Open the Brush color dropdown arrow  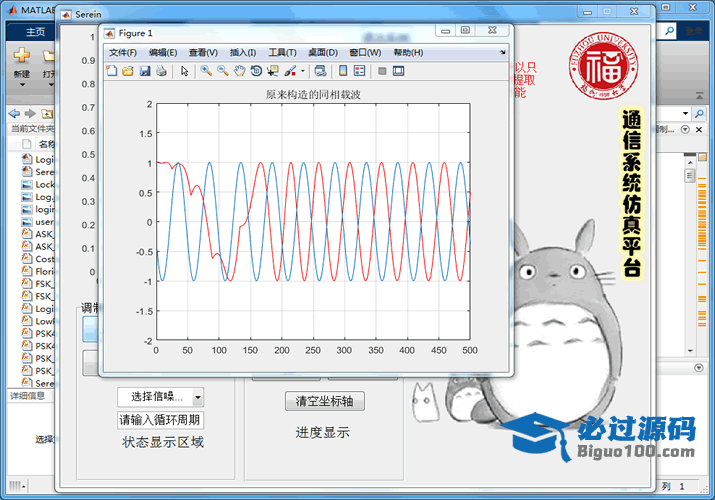click(302, 71)
